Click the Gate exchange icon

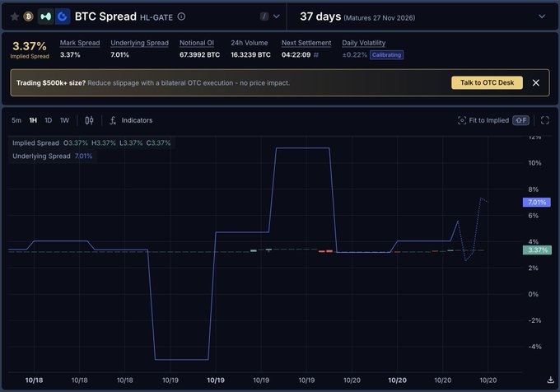[x=62, y=16]
